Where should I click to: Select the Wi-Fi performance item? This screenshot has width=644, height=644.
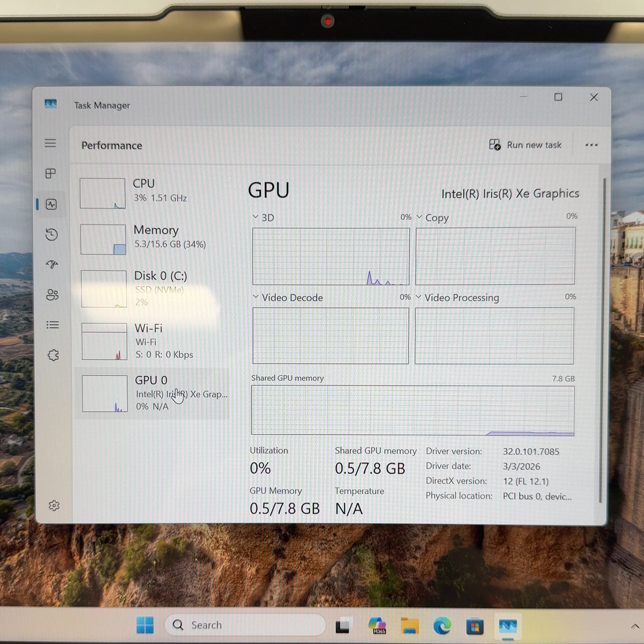[154, 341]
